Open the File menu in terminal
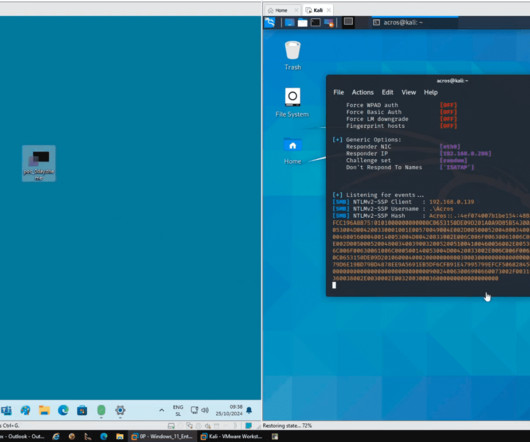530x442 pixels. tap(338, 92)
